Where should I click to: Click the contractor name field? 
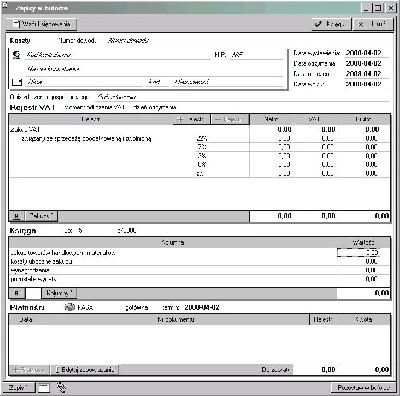pos(117,55)
